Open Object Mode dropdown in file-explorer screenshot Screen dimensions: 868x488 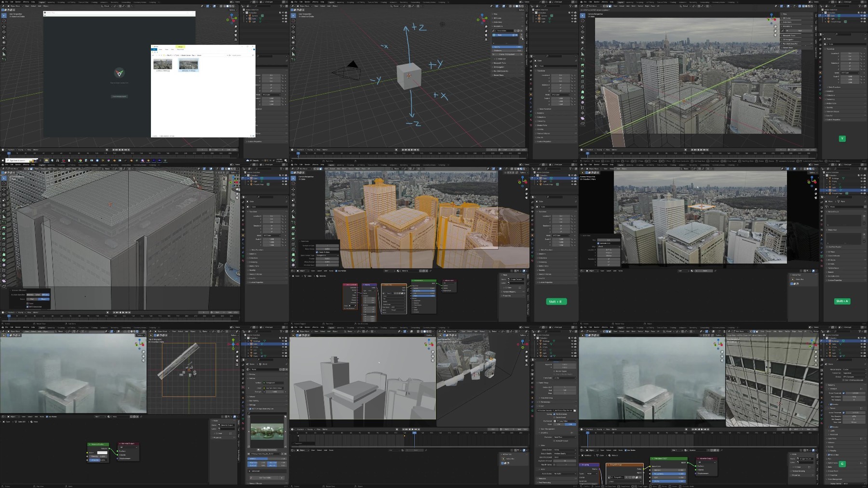[15, 6]
